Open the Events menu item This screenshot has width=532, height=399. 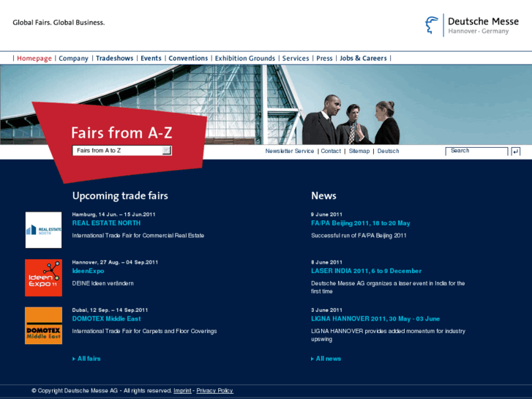(151, 59)
